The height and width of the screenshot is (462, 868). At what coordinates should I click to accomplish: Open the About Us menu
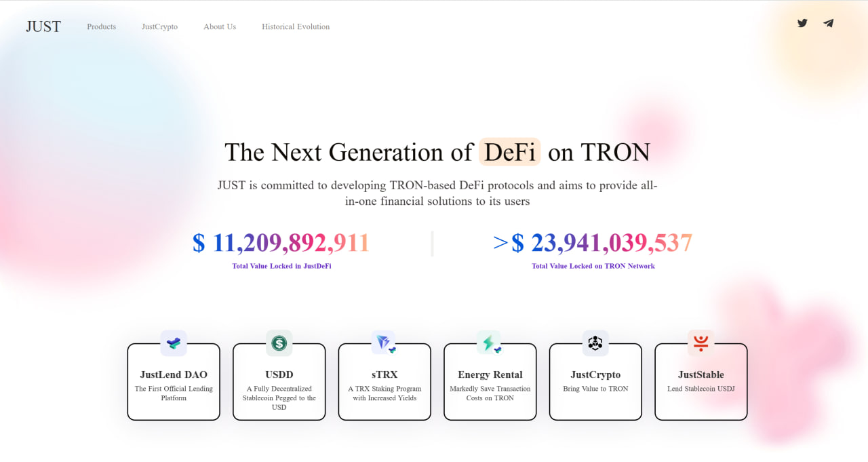[220, 26]
